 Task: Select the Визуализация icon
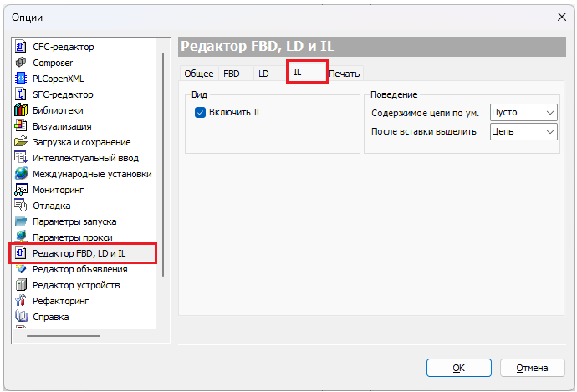(x=22, y=126)
